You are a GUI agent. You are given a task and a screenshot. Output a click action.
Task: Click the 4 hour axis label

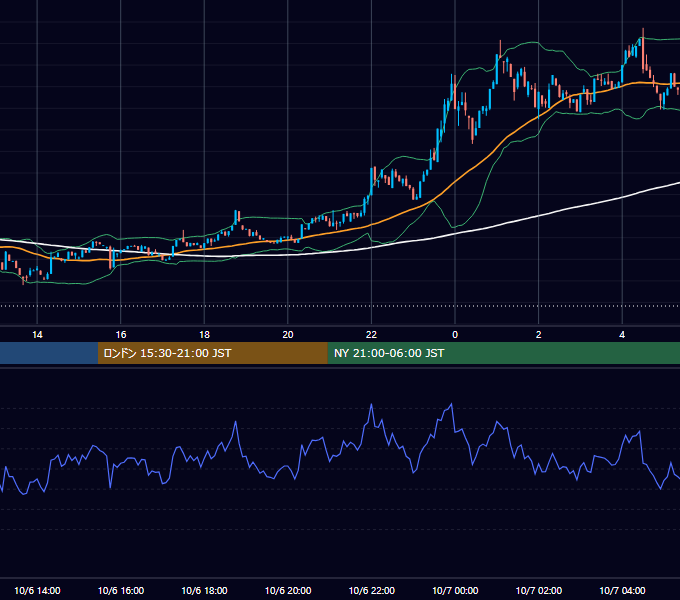(622, 335)
